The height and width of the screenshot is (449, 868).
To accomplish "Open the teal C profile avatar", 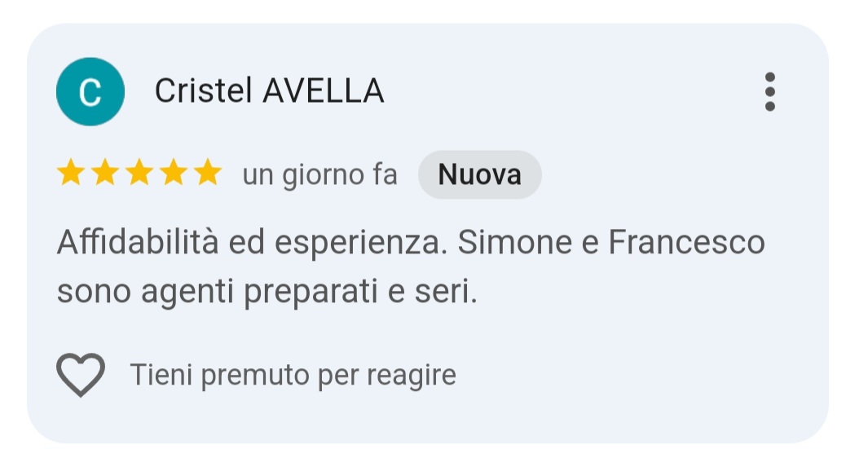I will 90,91.
